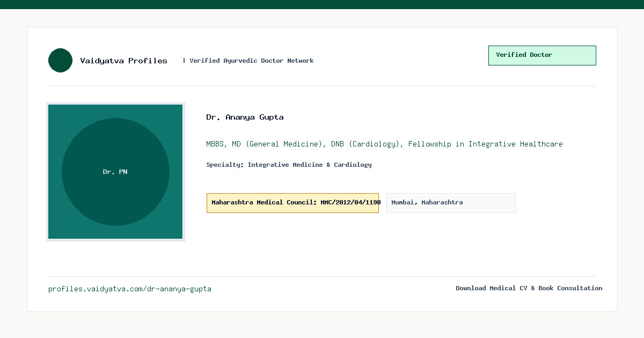Click the Verified Doctor badge

(x=542, y=55)
